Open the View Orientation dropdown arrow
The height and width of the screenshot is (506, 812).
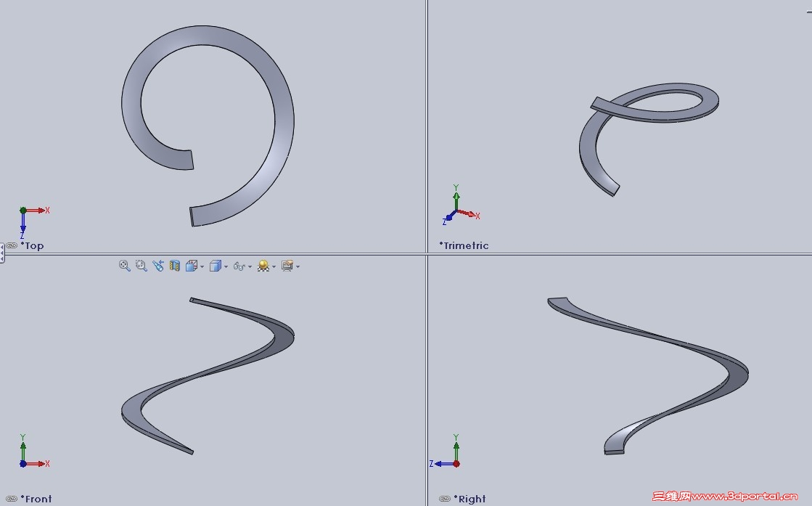[x=202, y=266]
